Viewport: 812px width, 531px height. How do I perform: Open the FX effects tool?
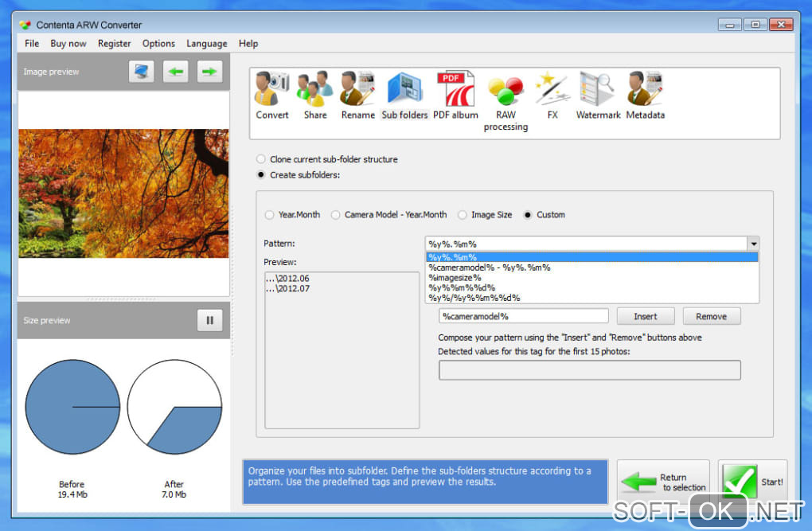point(552,96)
